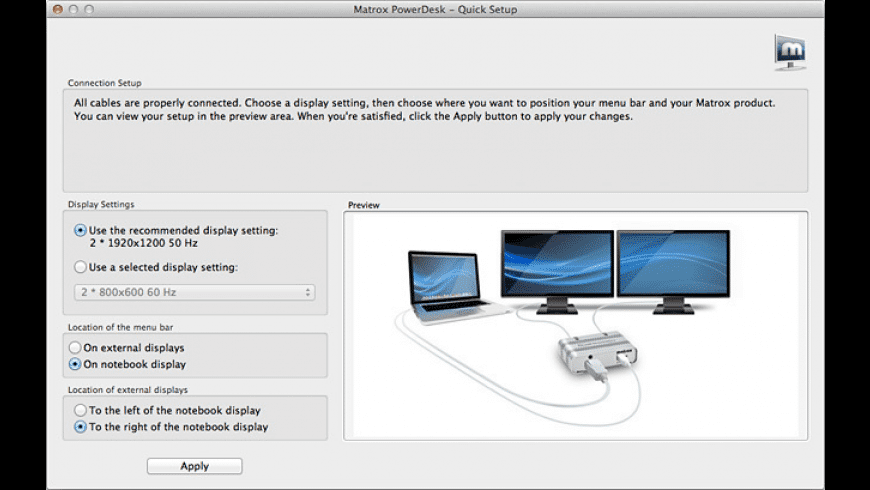
Task: Choose 'Use a selected display setting' option
Action: click(80, 267)
